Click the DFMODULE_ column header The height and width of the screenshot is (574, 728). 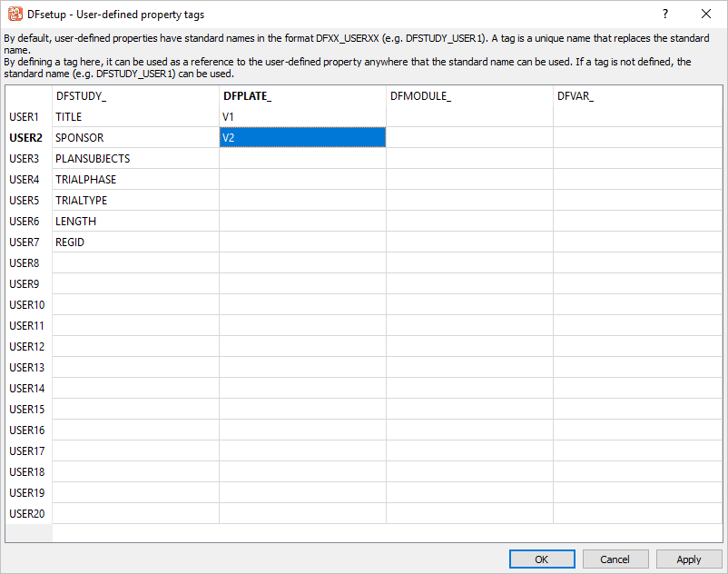(469, 96)
